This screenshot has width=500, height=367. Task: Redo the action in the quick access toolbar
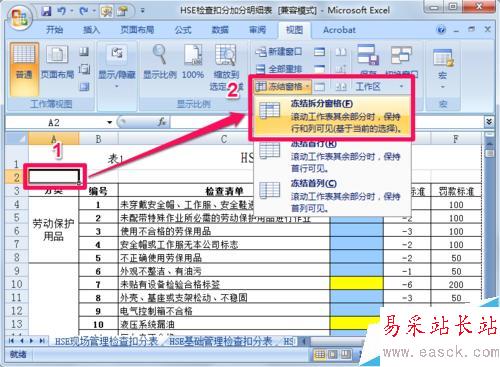[x=84, y=12]
